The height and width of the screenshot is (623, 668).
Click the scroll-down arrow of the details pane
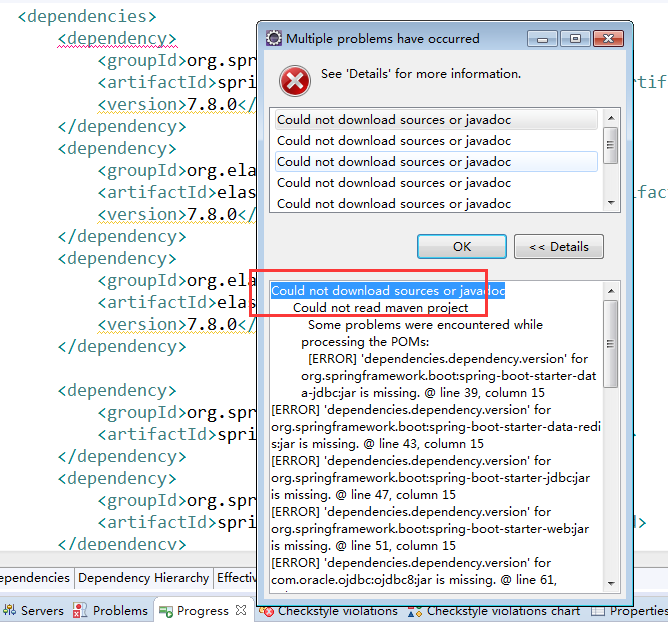(x=611, y=583)
